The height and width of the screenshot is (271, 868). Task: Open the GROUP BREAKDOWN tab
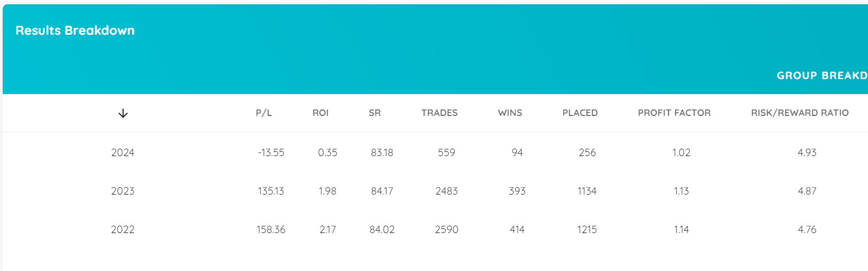(822, 75)
